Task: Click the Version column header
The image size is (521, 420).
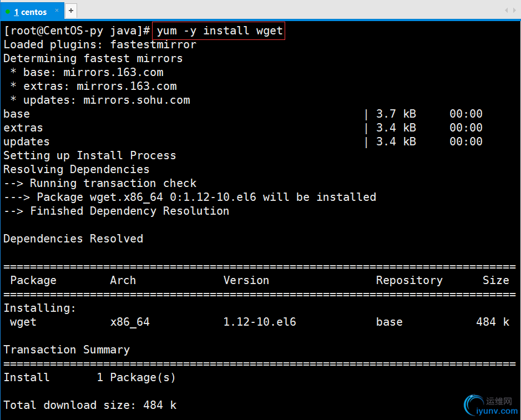Action: point(246,281)
